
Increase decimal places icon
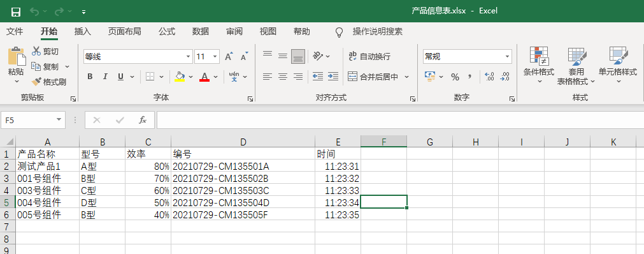tap(489, 77)
